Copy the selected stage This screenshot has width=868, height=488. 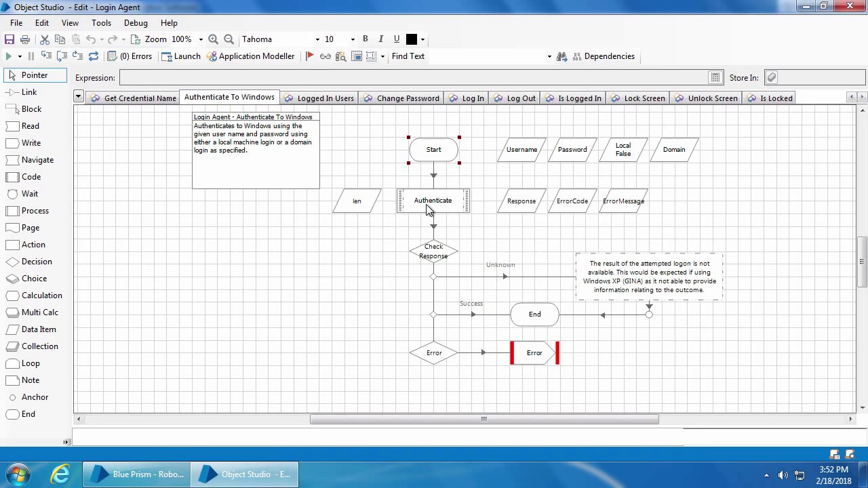(60, 39)
